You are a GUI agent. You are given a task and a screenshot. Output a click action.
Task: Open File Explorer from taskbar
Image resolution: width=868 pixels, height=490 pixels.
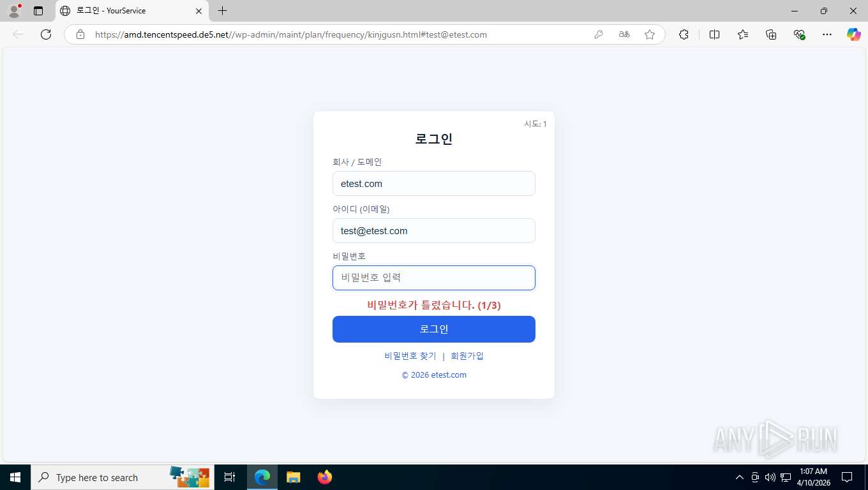293,477
